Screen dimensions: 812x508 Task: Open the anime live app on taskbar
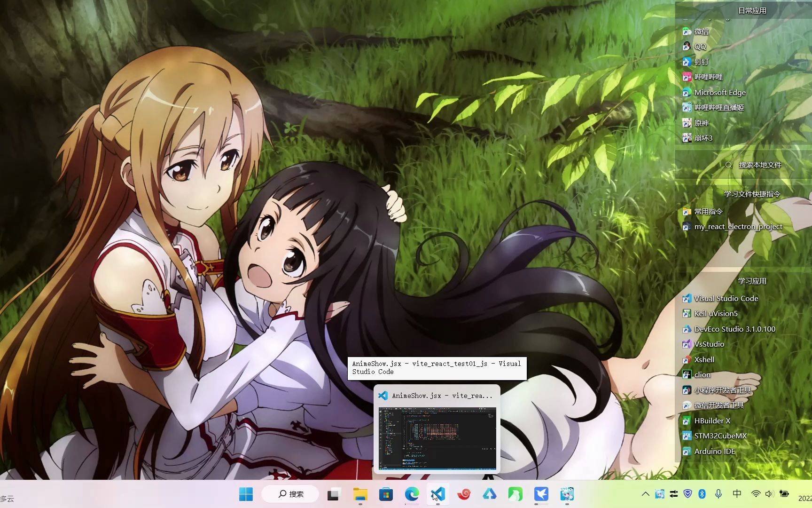pyautogui.click(x=567, y=494)
